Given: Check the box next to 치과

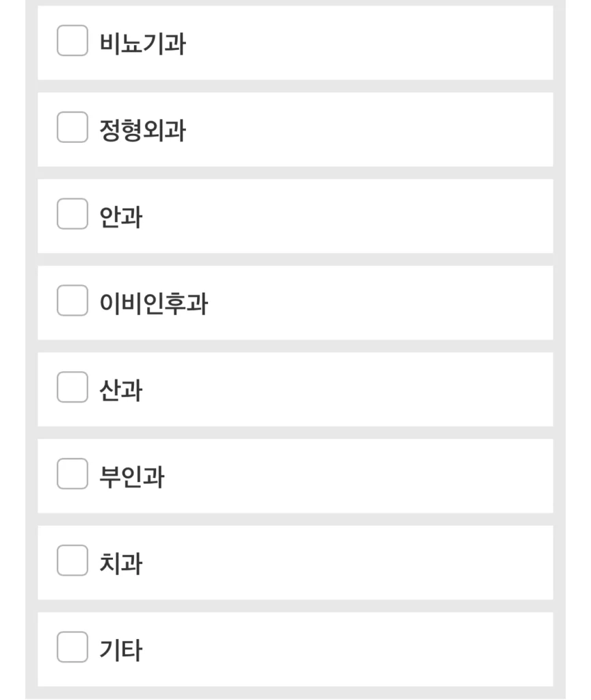Looking at the screenshot, I should coord(73,561).
